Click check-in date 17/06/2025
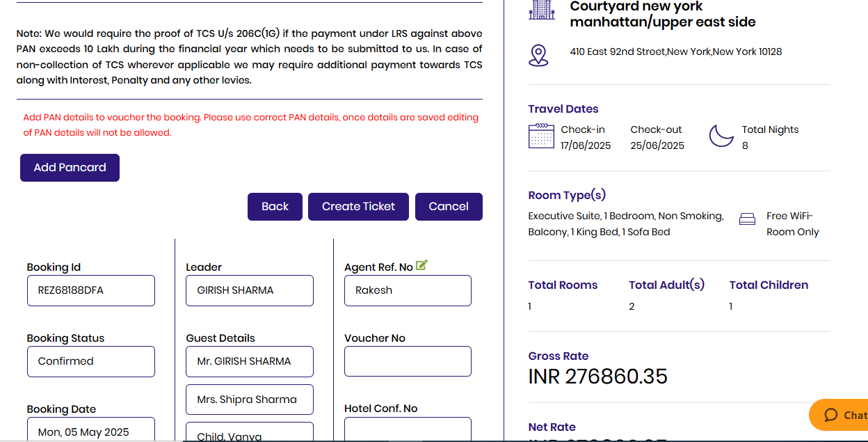Viewport: 868px width, 442px height. point(586,145)
